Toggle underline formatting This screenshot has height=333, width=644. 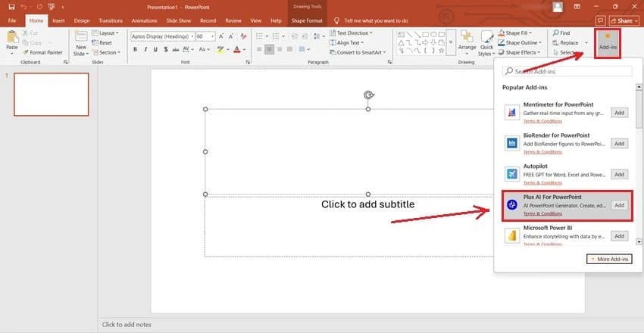[155, 49]
